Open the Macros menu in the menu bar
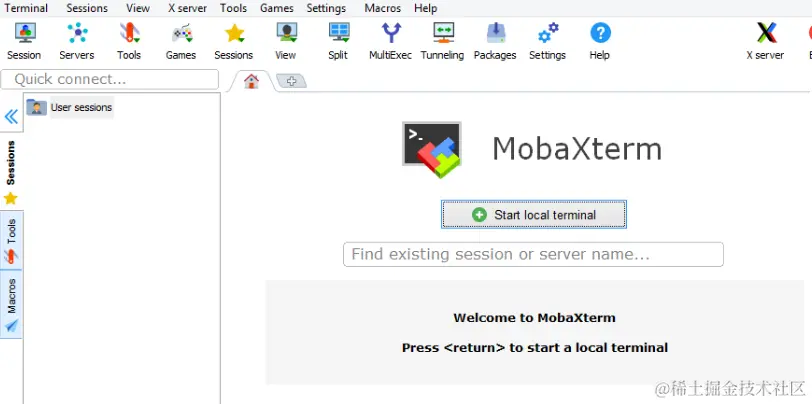 click(x=383, y=8)
